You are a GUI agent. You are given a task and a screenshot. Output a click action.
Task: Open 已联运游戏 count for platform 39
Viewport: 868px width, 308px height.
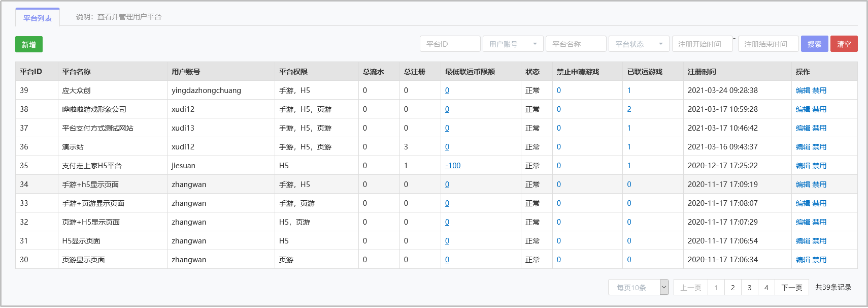click(x=629, y=90)
